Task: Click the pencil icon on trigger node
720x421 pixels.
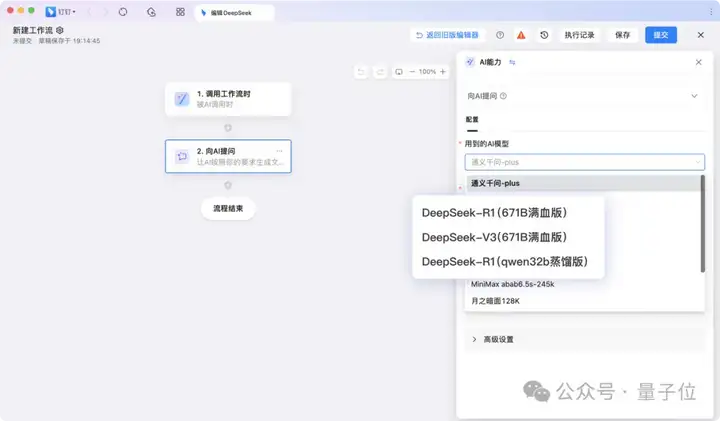Action: point(182,99)
